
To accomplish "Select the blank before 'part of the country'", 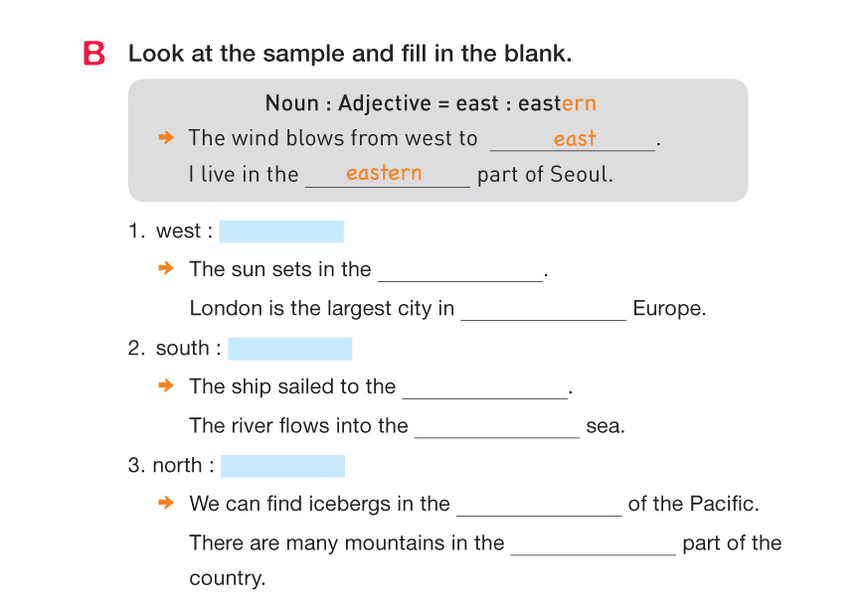I will point(593,545).
